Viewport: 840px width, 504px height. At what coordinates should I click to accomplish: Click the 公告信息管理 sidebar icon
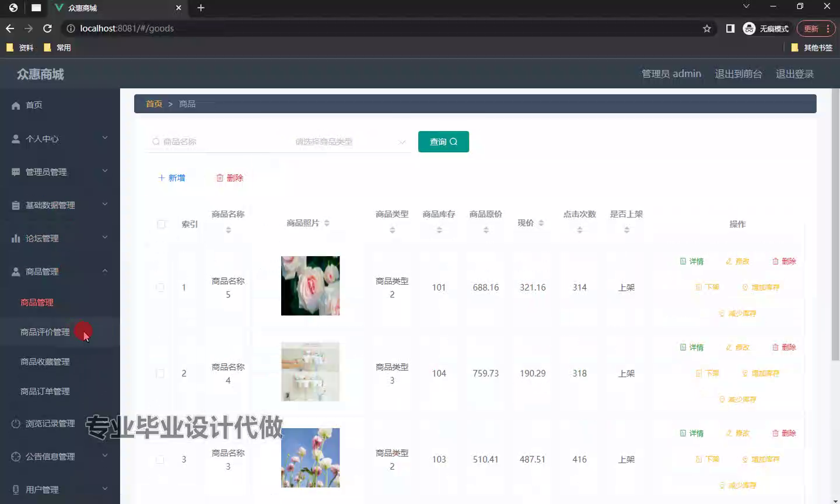pyautogui.click(x=16, y=457)
